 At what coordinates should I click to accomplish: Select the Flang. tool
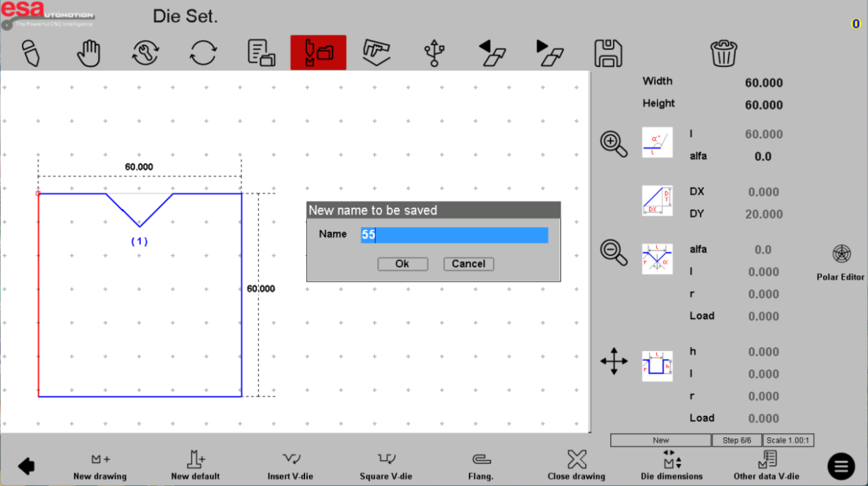[x=481, y=465]
